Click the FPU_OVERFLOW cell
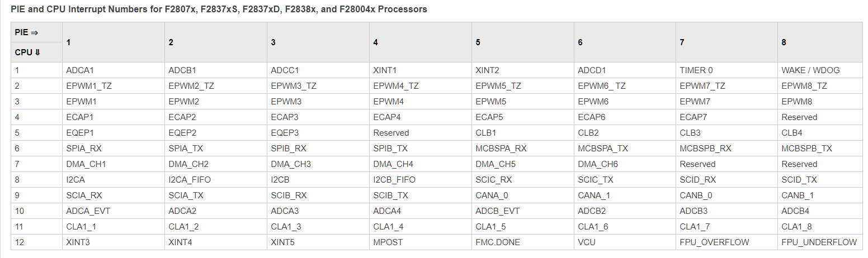868x258 pixels. [x=714, y=242]
